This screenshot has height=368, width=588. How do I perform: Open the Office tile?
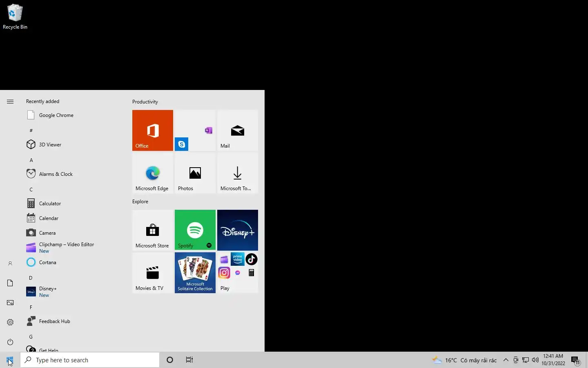coord(153,130)
